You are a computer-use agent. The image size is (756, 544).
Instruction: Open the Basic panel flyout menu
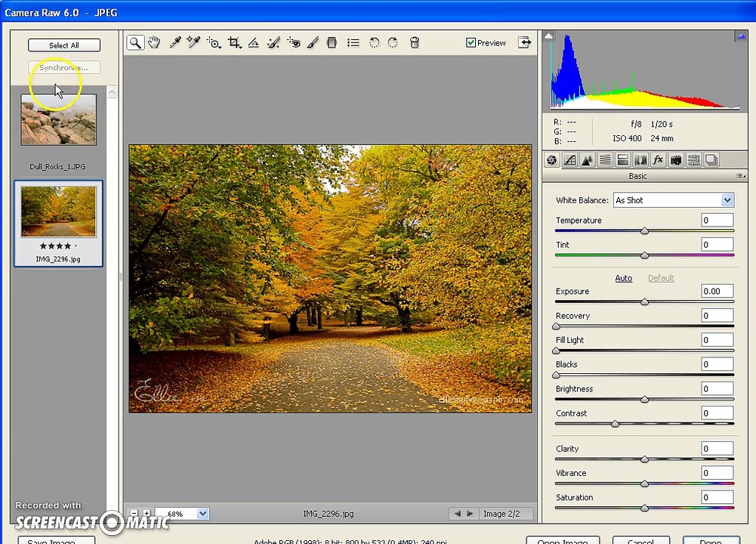pyautogui.click(x=741, y=176)
